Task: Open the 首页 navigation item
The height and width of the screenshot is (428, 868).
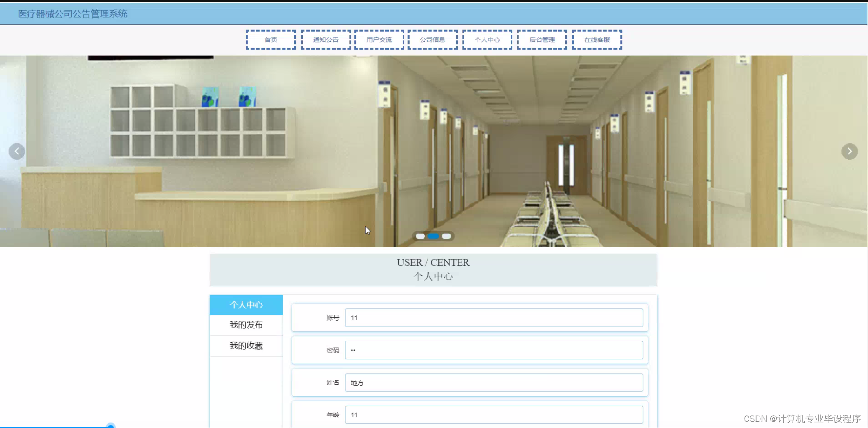Action: pyautogui.click(x=271, y=40)
